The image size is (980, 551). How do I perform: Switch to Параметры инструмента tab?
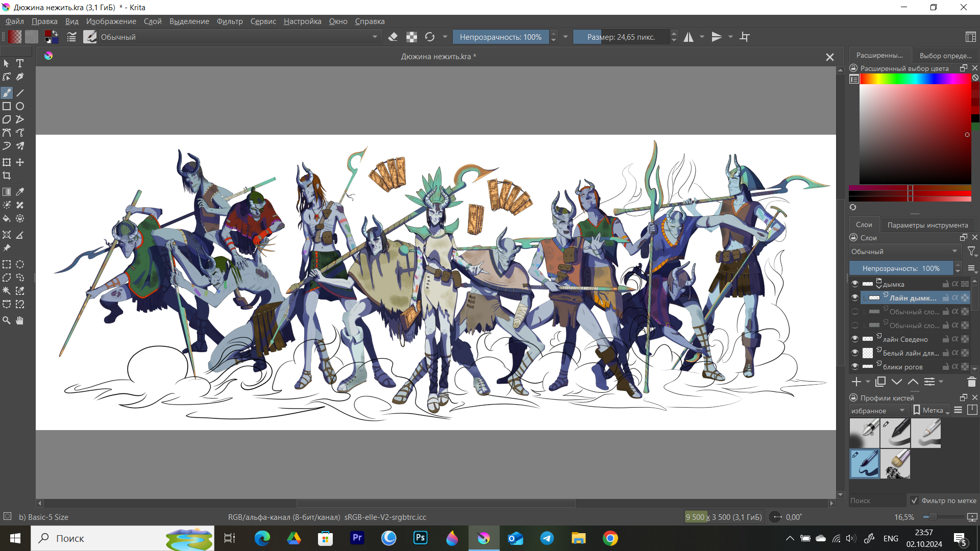927,225
